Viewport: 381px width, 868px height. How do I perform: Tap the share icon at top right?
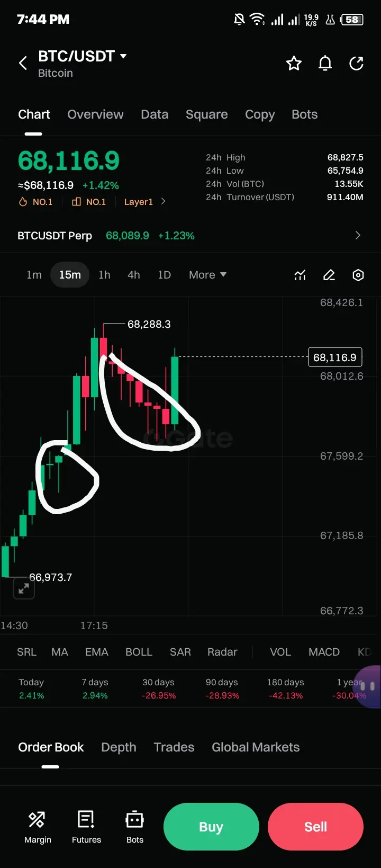pyautogui.click(x=357, y=64)
